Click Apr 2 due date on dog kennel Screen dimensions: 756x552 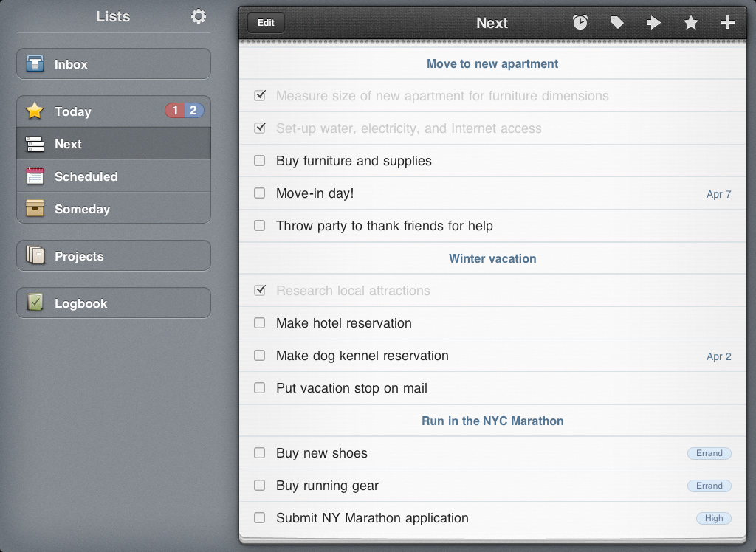[x=718, y=356]
